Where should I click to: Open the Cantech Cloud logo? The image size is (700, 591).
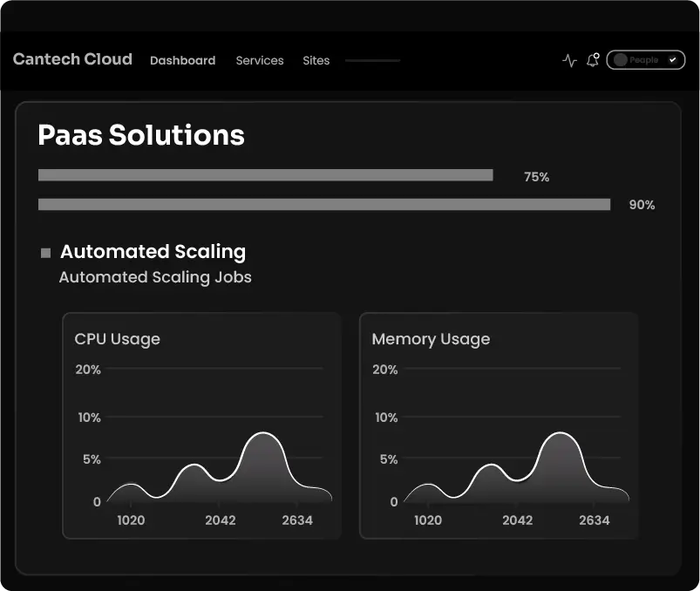click(72, 59)
